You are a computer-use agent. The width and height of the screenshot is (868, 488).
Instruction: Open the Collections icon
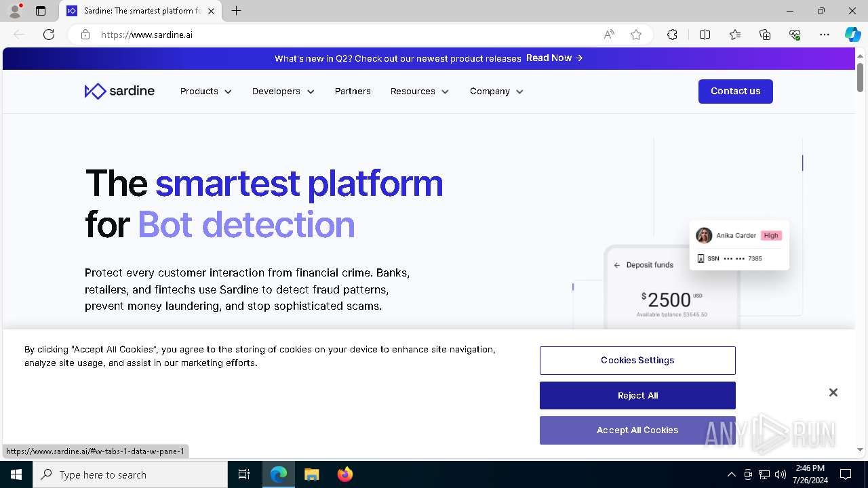tap(765, 35)
